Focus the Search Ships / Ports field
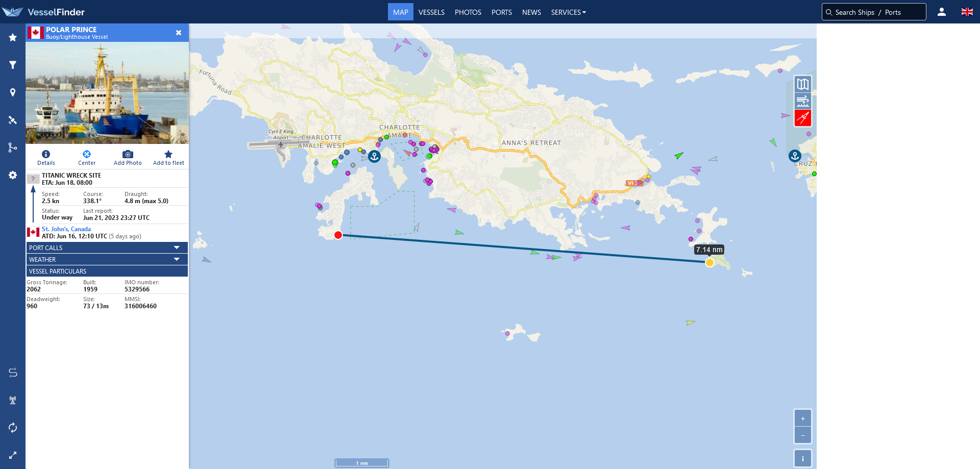Viewport: 980px width, 469px height. point(874,12)
